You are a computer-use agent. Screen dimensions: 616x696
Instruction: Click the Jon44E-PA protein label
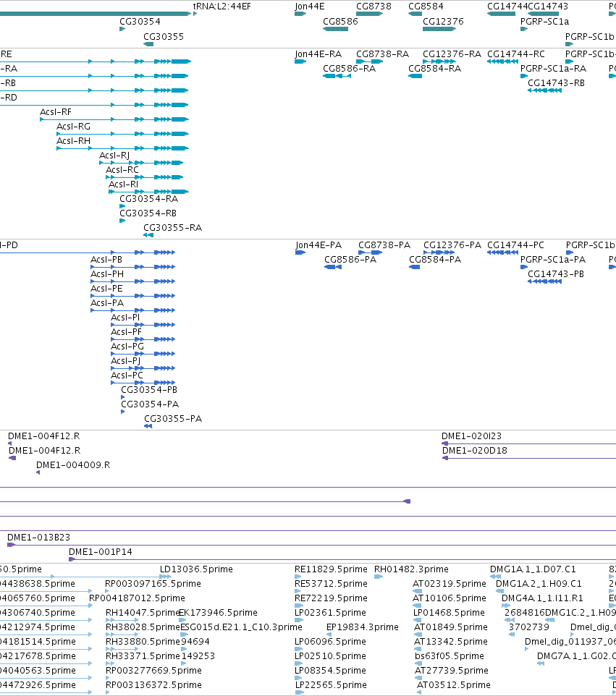(x=318, y=245)
